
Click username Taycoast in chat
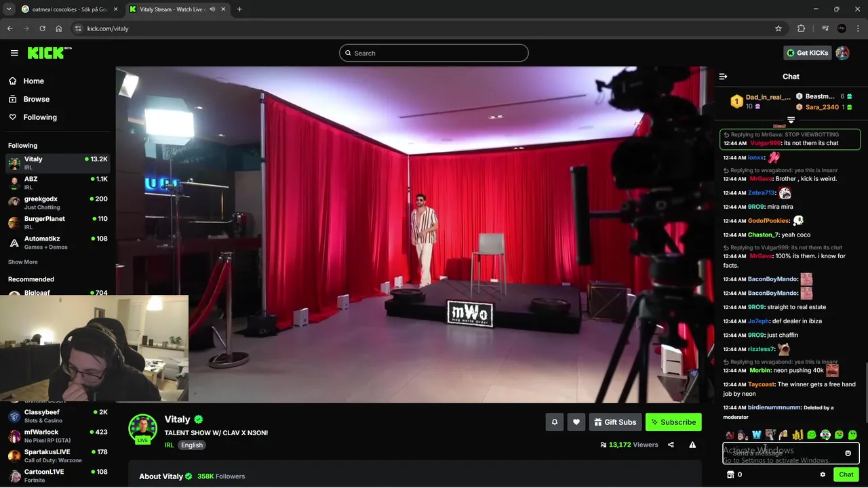pos(761,384)
